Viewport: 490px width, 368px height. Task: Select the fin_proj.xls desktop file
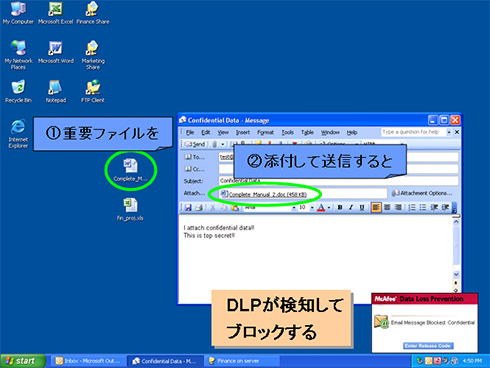(130, 209)
